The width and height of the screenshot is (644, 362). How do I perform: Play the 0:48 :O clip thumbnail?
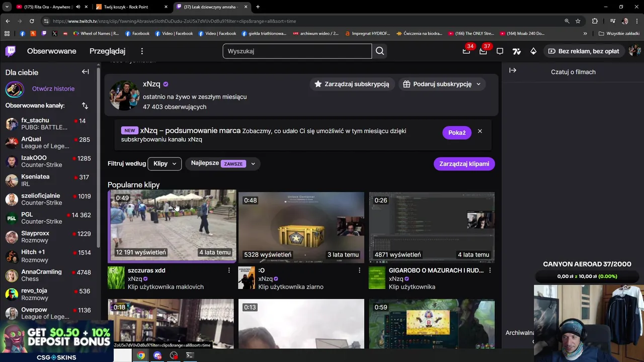pyautogui.click(x=301, y=227)
